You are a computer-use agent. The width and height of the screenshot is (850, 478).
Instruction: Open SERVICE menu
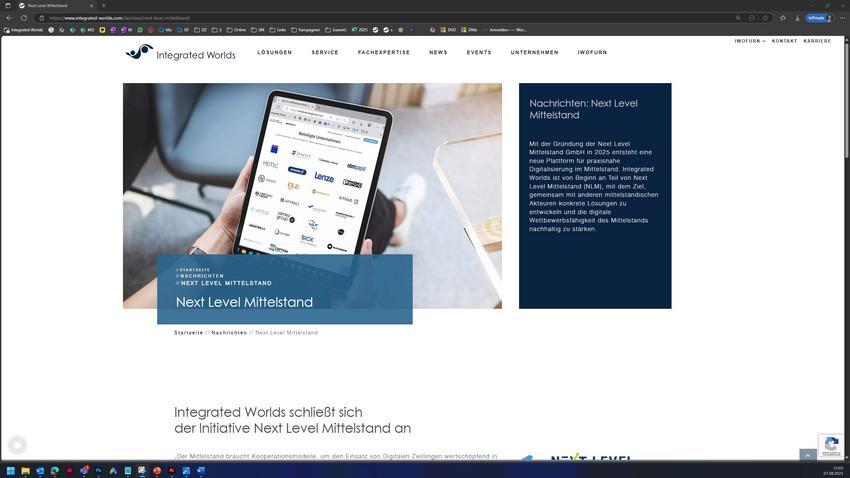point(325,53)
